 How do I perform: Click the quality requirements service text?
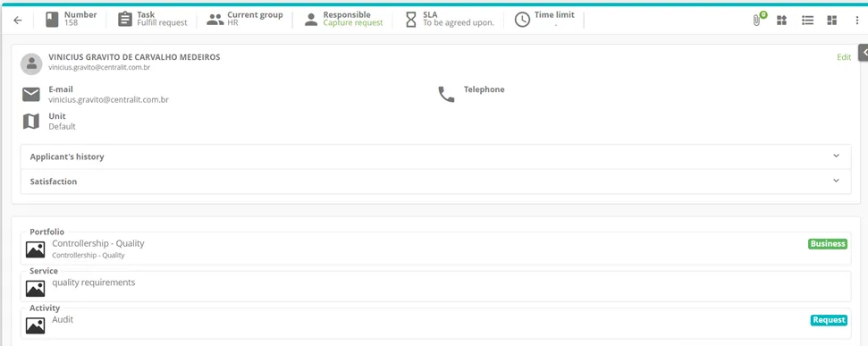(94, 283)
